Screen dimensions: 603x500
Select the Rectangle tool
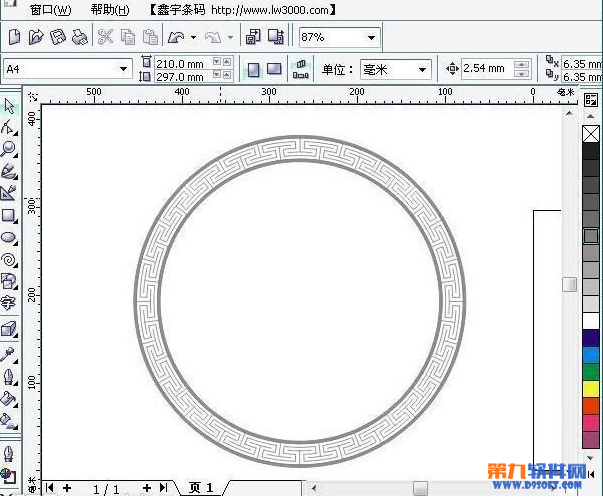click(x=9, y=216)
